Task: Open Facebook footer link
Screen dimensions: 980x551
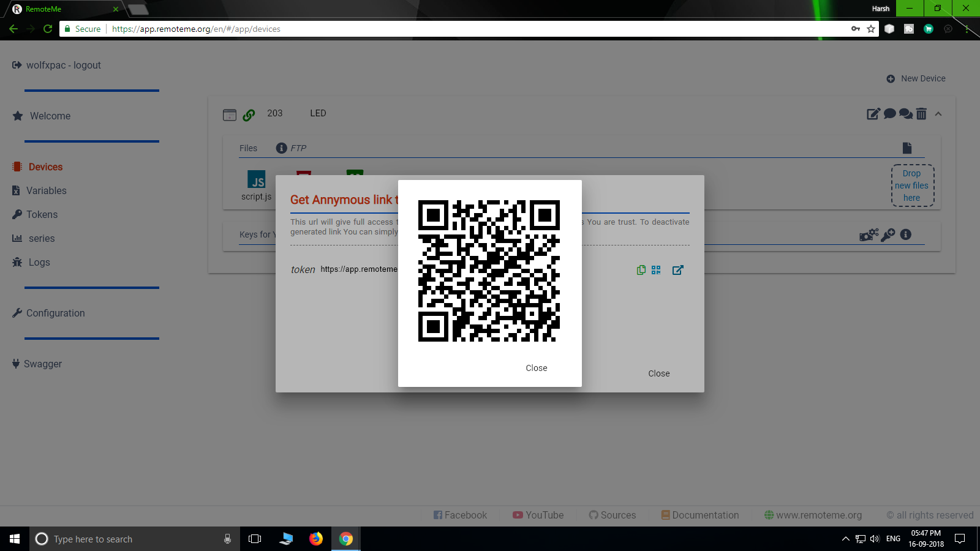Action: click(x=461, y=515)
